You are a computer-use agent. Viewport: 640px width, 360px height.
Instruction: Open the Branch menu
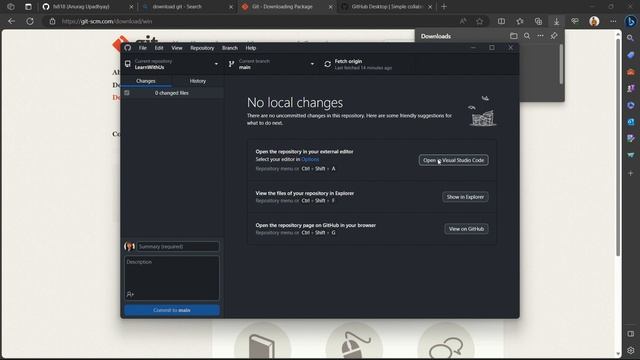point(230,48)
